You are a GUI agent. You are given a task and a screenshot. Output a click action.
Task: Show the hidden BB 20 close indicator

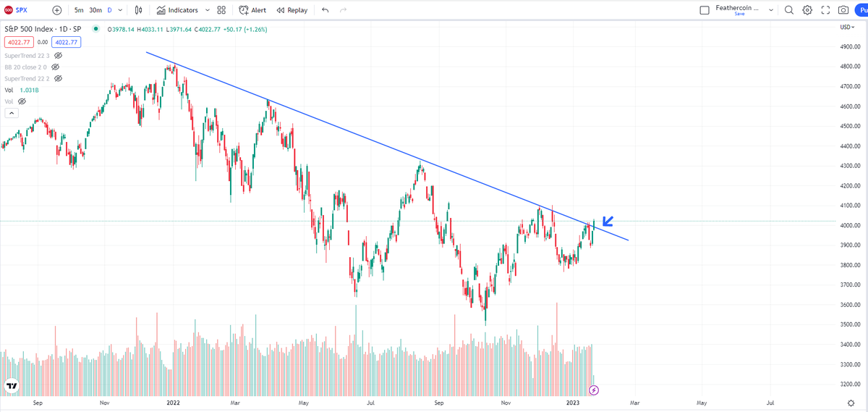[x=55, y=67]
